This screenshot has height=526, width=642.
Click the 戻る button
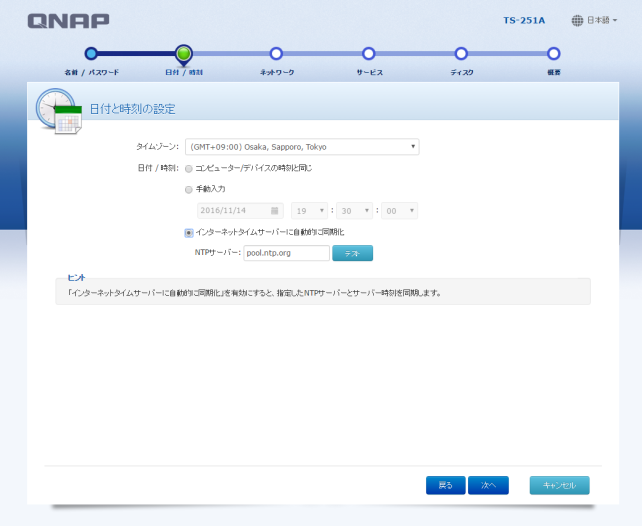445,485
